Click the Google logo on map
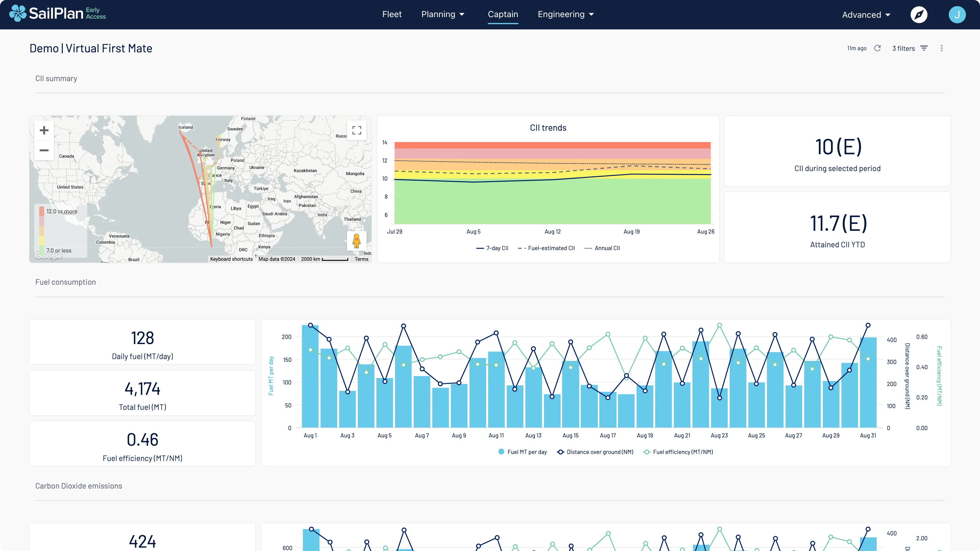 coord(48,256)
